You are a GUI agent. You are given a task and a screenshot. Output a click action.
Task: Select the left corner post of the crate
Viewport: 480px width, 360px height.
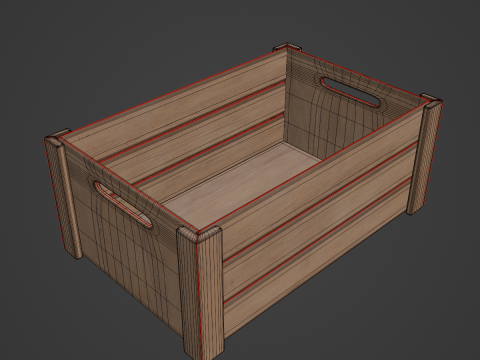click(x=63, y=195)
